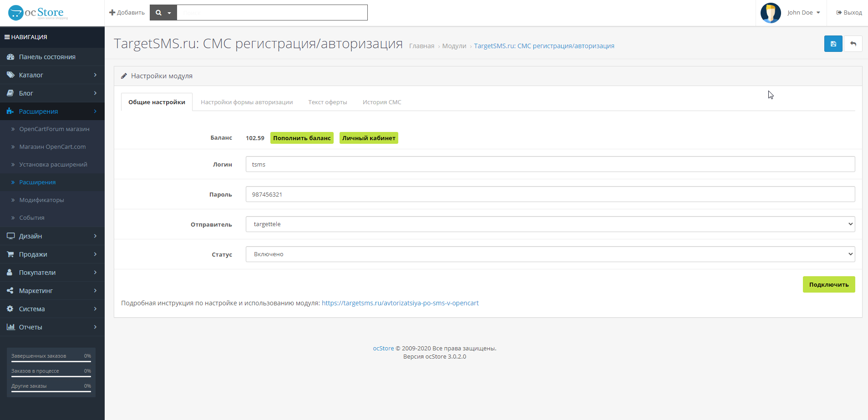Click the Каталог tags icon

point(10,75)
